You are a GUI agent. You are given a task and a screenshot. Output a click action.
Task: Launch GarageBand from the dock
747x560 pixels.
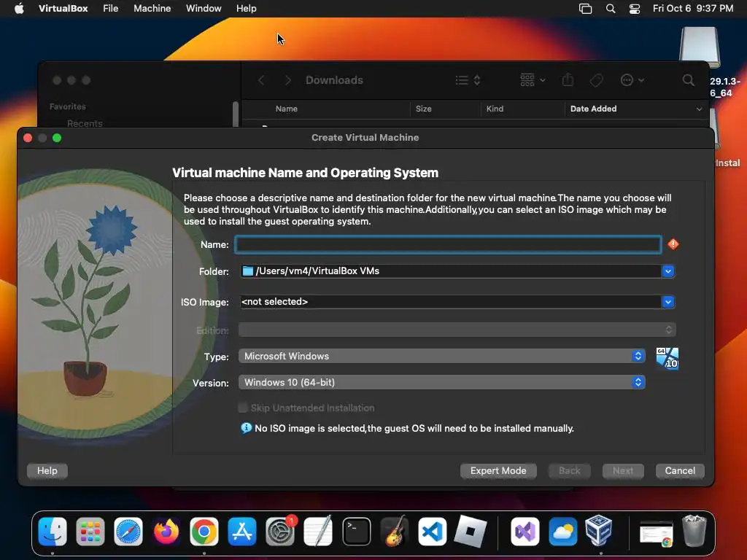395,532
